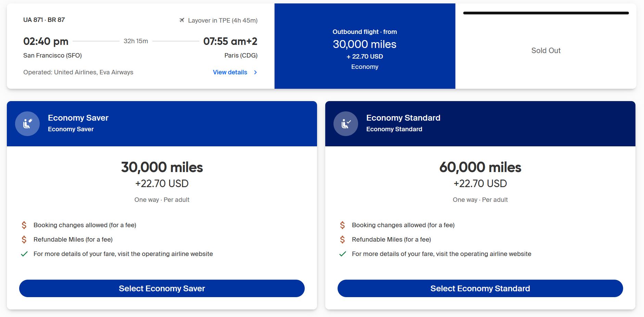Viewport: 644px width, 317px height.
Task: Click the black bar above Sold Out
Action: 546,13
